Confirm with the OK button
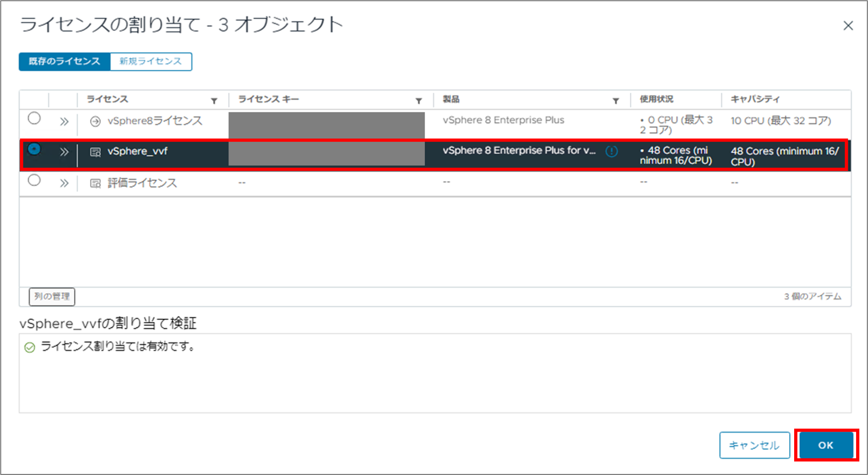The height and width of the screenshot is (475, 868). click(826, 445)
